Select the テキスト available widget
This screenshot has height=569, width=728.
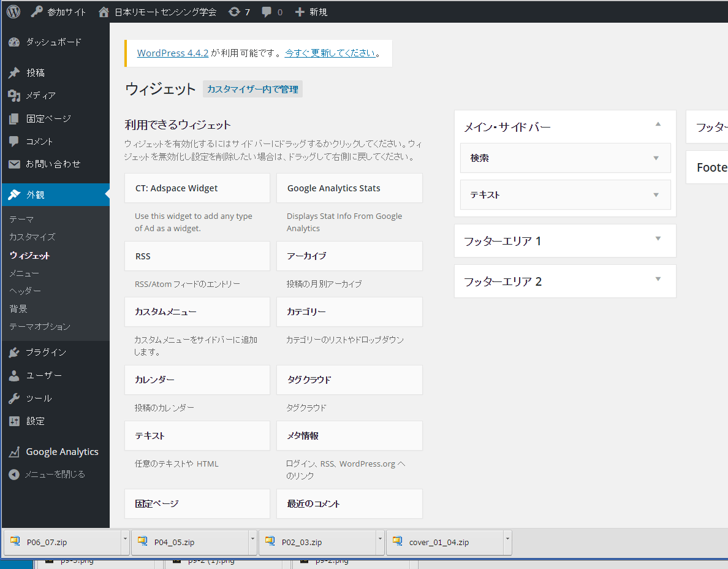tap(197, 436)
